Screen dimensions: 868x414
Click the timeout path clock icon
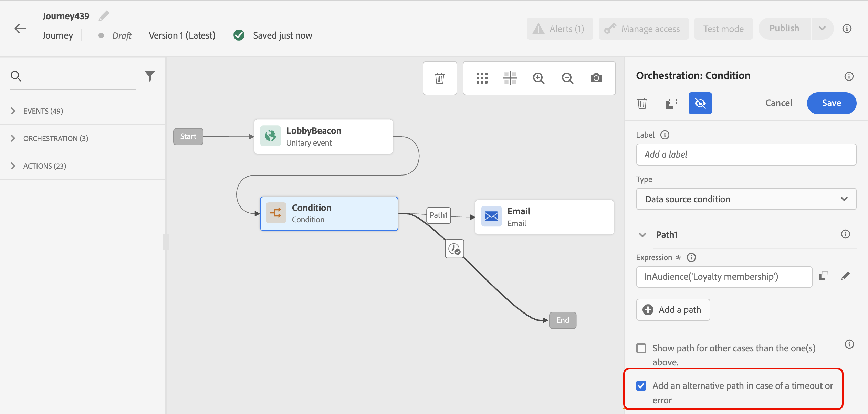454,249
